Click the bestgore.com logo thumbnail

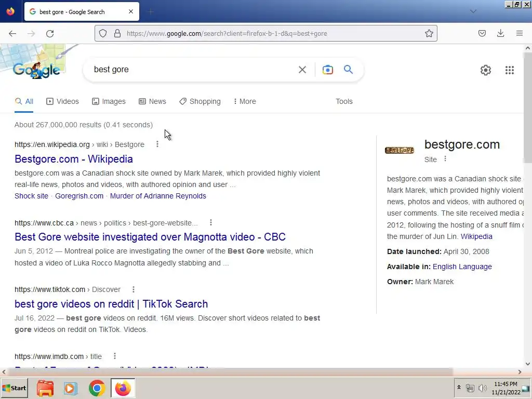[x=400, y=150]
